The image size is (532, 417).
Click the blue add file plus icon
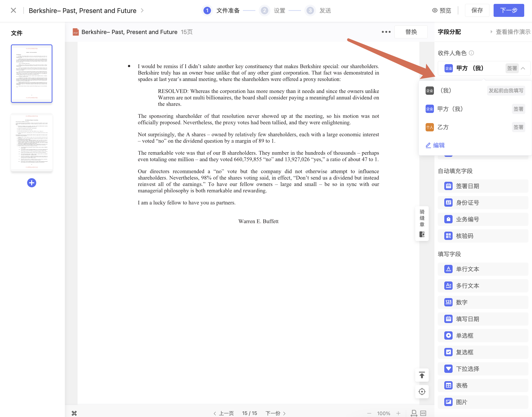click(x=32, y=183)
